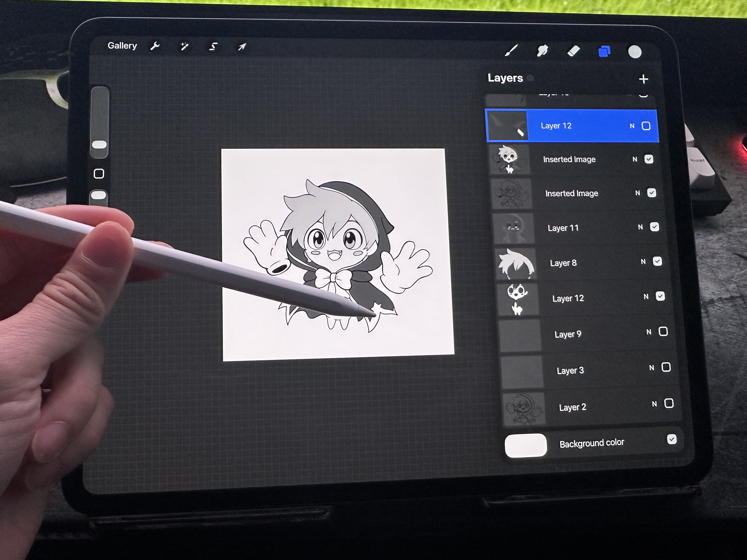Viewport: 747px width, 560px height.
Task: Expand Layer 9 blend mode N
Action: pyautogui.click(x=649, y=332)
